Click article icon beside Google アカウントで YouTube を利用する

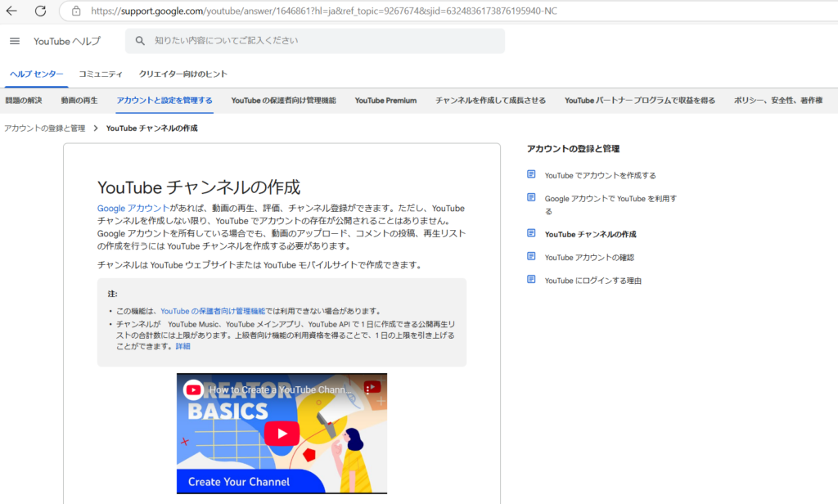click(530, 197)
